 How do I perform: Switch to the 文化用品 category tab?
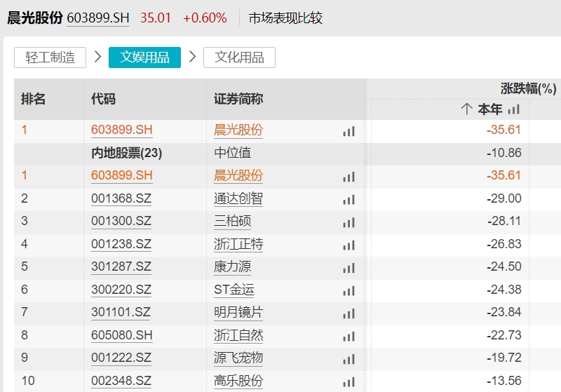239,58
